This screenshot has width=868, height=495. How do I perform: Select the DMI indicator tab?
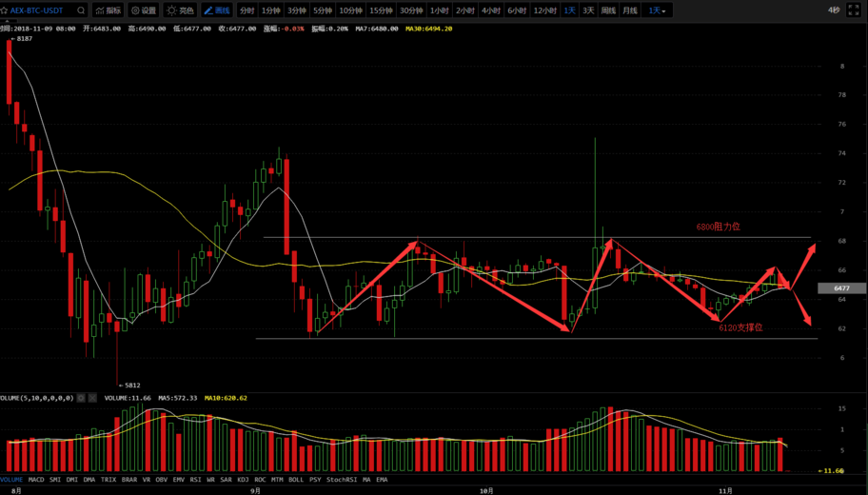pyautogui.click(x=72, y=480)
